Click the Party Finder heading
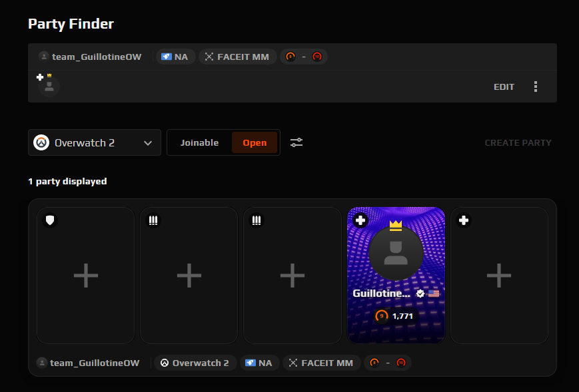 (71, 24)
